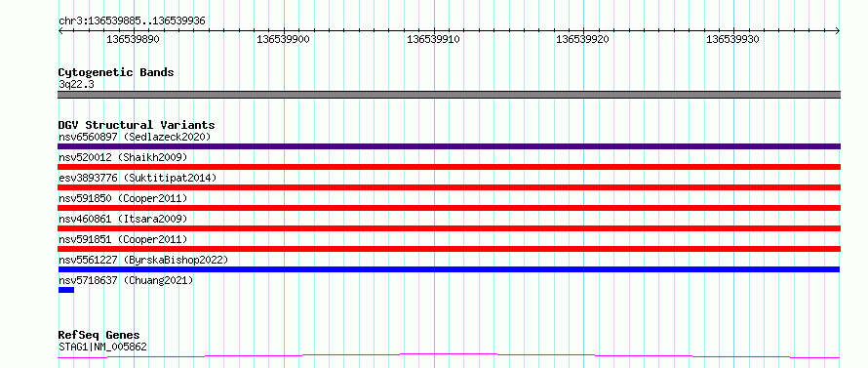Select the long blue nsv5561227 bar
The image size is (868, 368).
449,269
